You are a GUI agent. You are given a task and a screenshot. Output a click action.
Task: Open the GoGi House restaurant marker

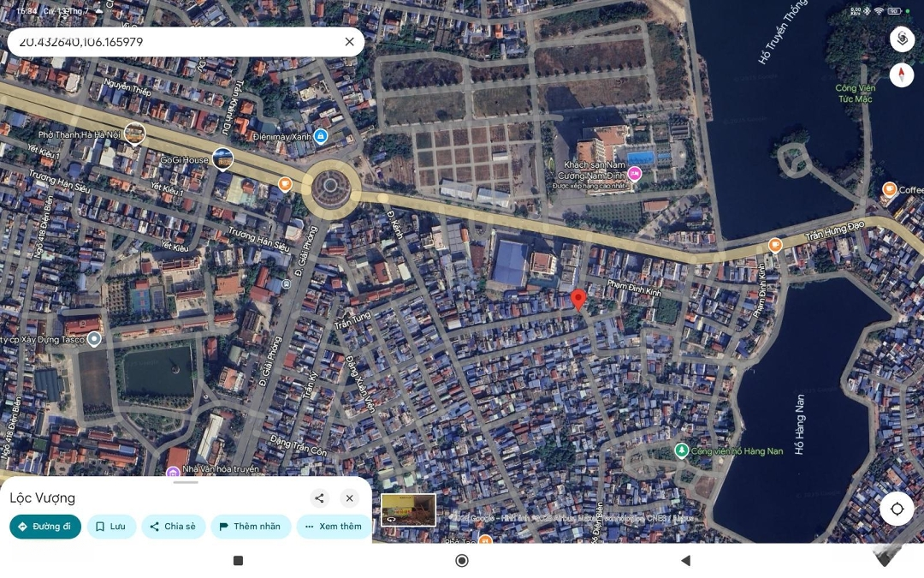pyautogui.click(x=222, y=158)
